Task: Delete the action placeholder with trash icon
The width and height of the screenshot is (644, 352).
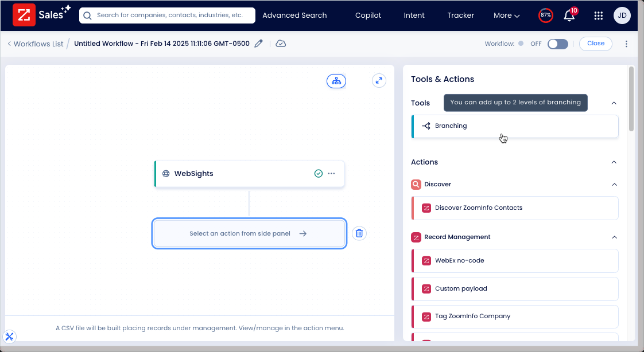Action: pos(359,233)
